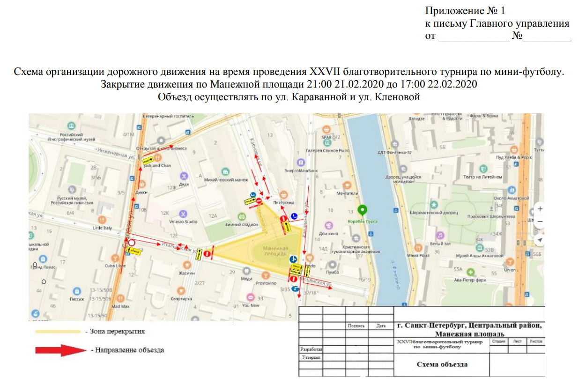Open the Мама Рома restaurant icon
Image resolution: width=586 pixels, height=392 pixels.
tap(418, 247)
